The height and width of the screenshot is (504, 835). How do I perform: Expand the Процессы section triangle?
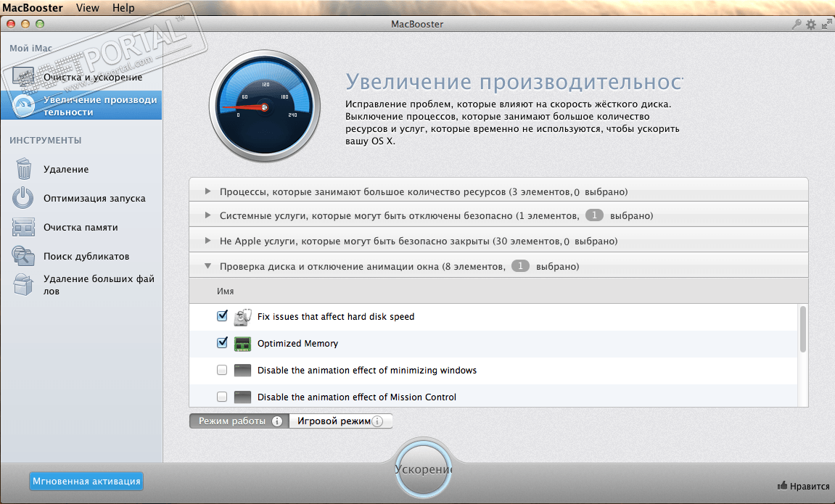tap(208, 191)
